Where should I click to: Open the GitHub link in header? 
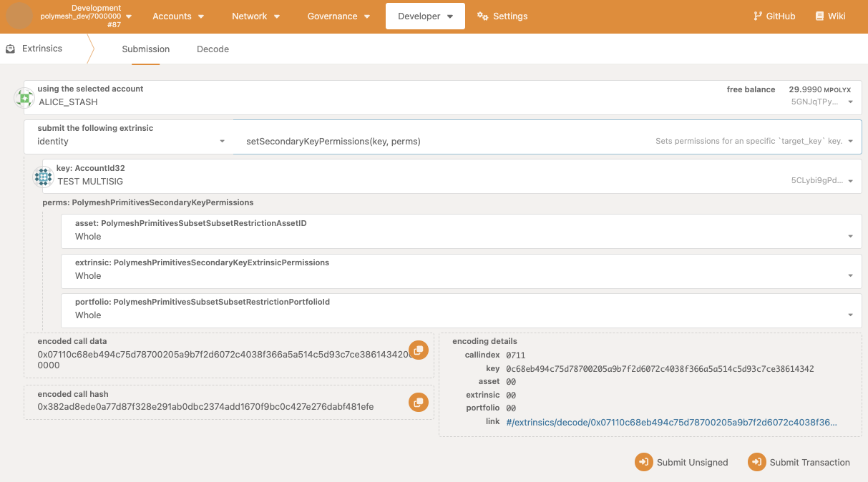[x=774, y=16]
